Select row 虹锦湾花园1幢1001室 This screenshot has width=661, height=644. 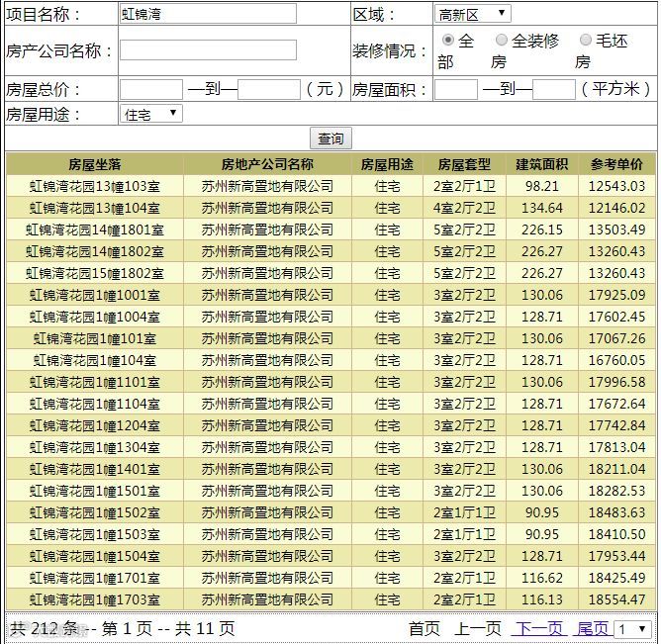[330, 295]
